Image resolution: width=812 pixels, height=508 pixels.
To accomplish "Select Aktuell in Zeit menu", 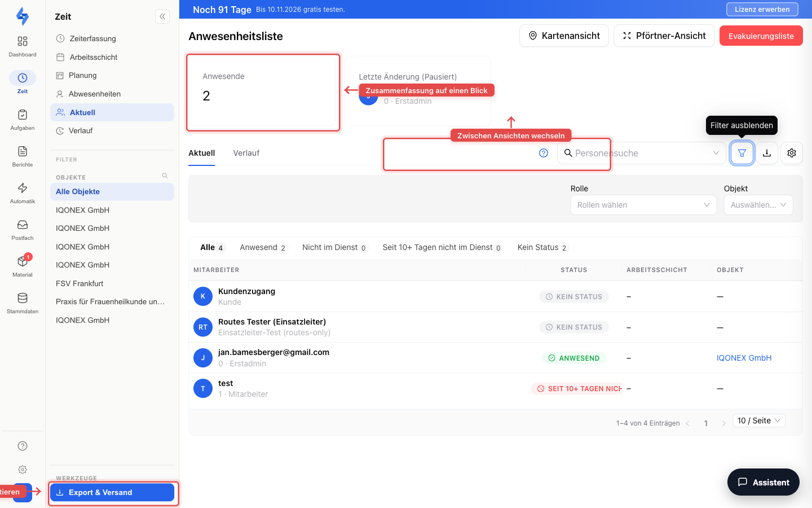I will point(112,112).
